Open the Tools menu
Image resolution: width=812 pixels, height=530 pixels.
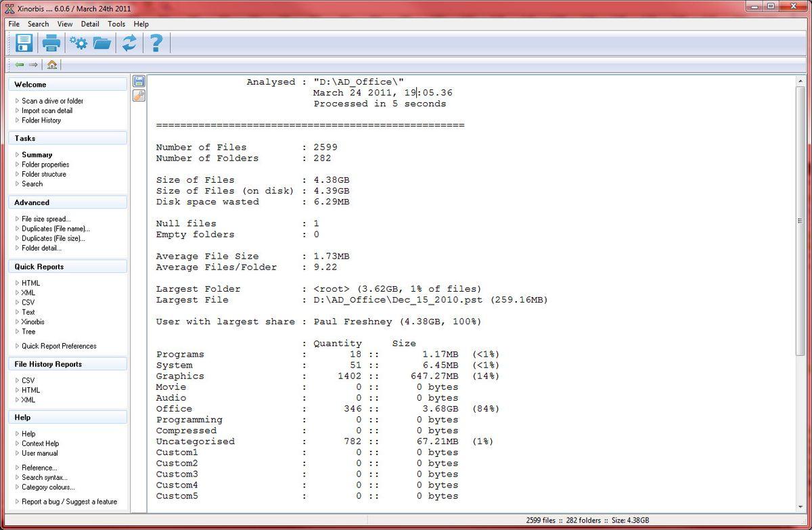[116, 24]
